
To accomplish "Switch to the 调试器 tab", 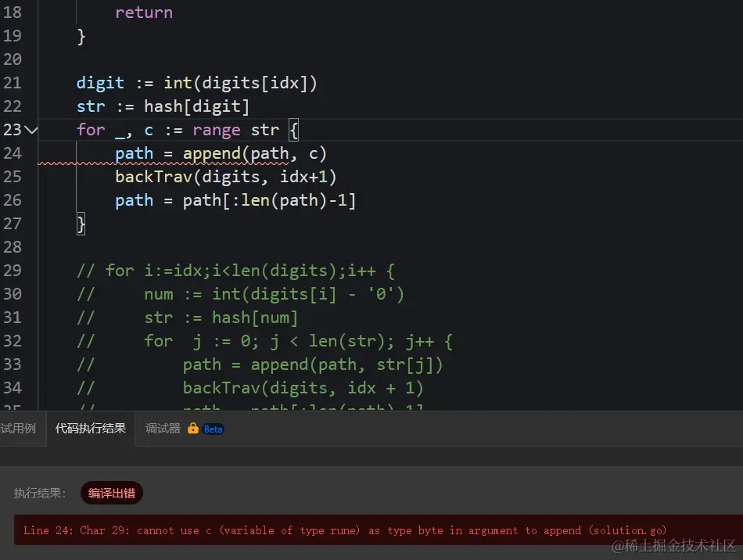I will click(163, 429).
